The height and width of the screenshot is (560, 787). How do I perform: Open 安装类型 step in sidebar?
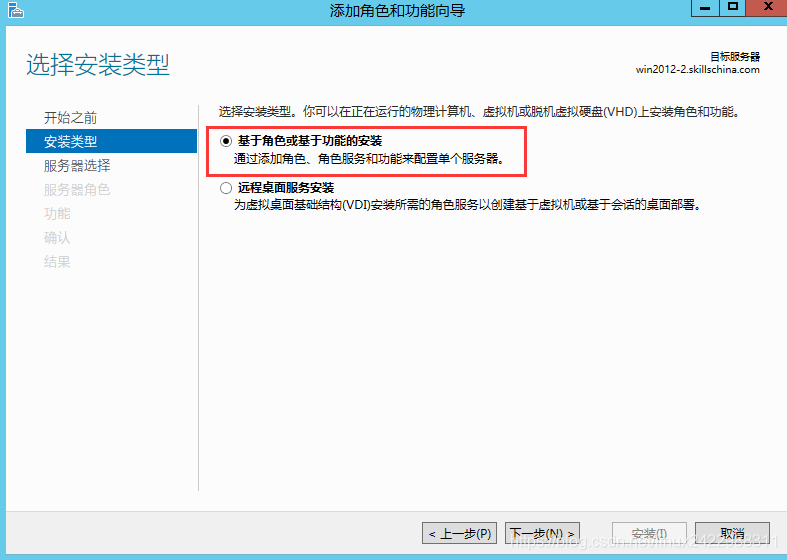111,141
